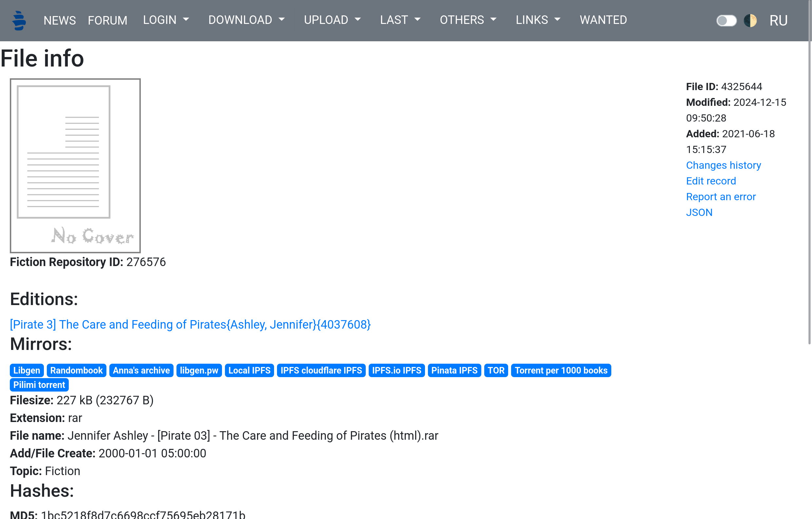
Task: Open the LAST dropdown menu
Action: click(400, 20)
